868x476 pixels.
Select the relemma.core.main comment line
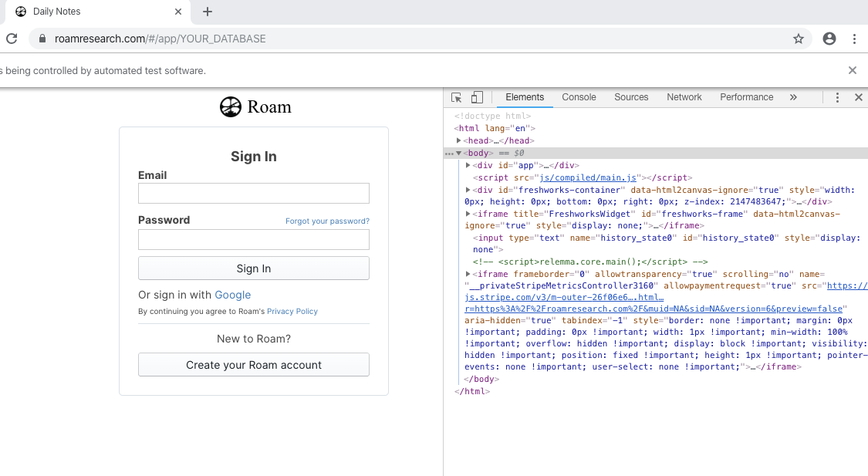point(590,262)
